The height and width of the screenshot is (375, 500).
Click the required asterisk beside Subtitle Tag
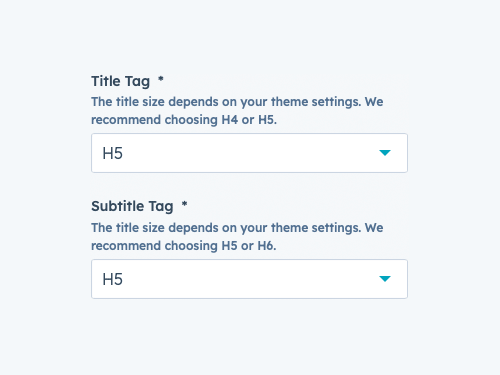(x=184, y=204)
